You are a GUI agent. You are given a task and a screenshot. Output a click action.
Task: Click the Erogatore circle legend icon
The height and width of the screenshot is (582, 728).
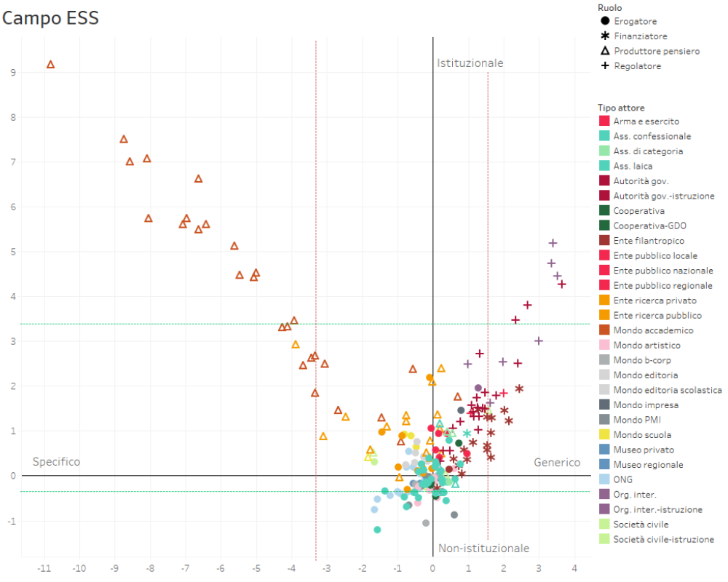[604, 21]
